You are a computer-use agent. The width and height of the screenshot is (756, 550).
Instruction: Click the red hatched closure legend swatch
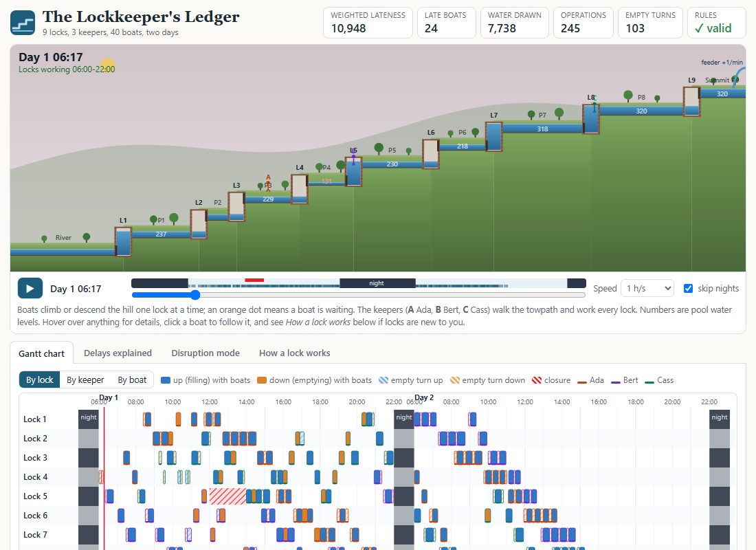click(x=537, y=380)
